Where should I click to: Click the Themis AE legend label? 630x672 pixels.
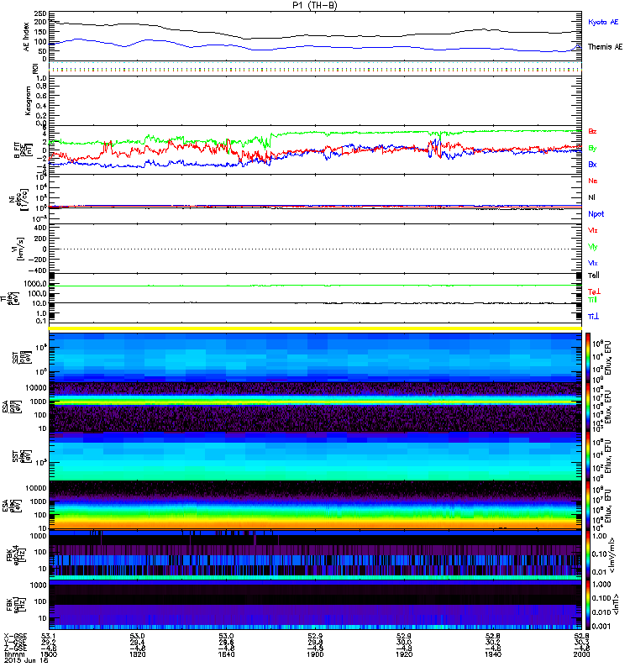(x=605, y=47)
